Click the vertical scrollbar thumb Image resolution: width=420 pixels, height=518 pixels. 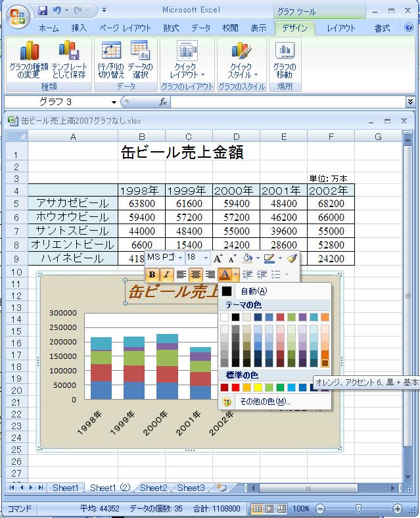(408, 296)
